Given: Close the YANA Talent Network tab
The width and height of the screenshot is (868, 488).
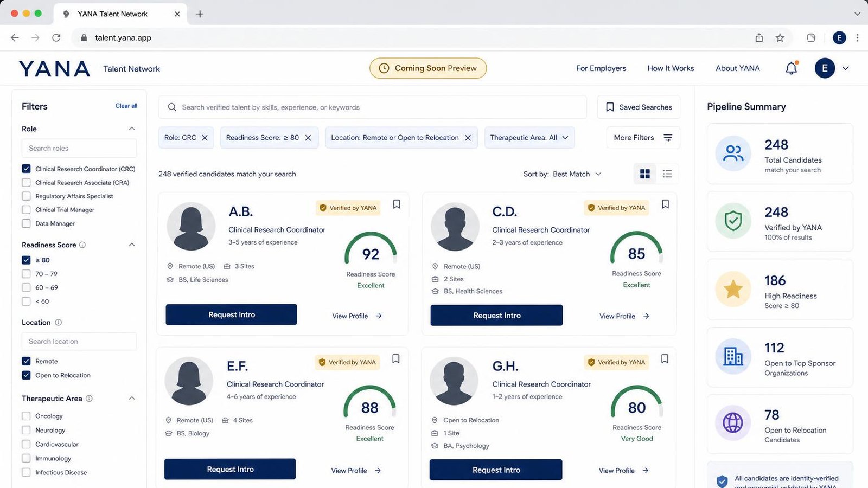Looking at the screenshot, I should tap(177, 14).
